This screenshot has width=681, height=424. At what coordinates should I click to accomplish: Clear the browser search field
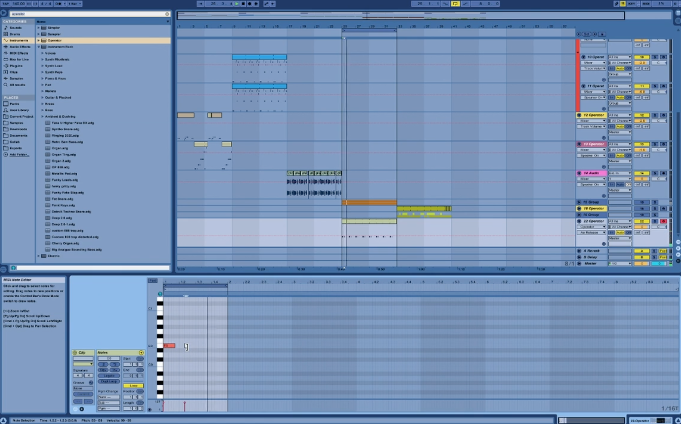tap(167, 14)
